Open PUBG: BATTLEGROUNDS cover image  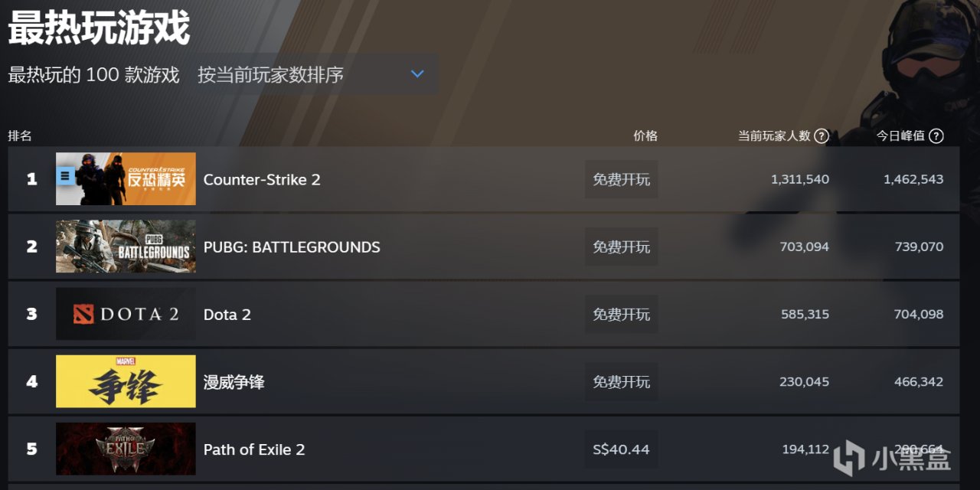point(126,247)
